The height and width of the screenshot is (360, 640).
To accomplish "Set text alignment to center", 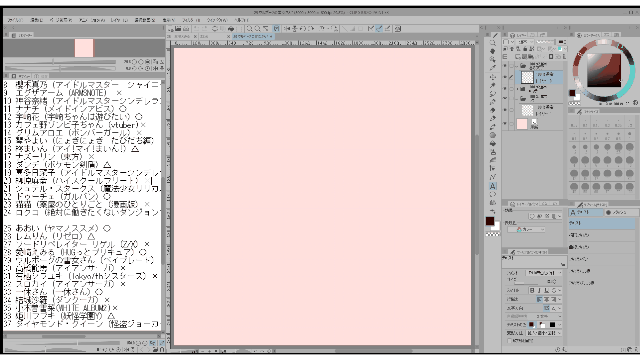I will click(x=547, y=299).
